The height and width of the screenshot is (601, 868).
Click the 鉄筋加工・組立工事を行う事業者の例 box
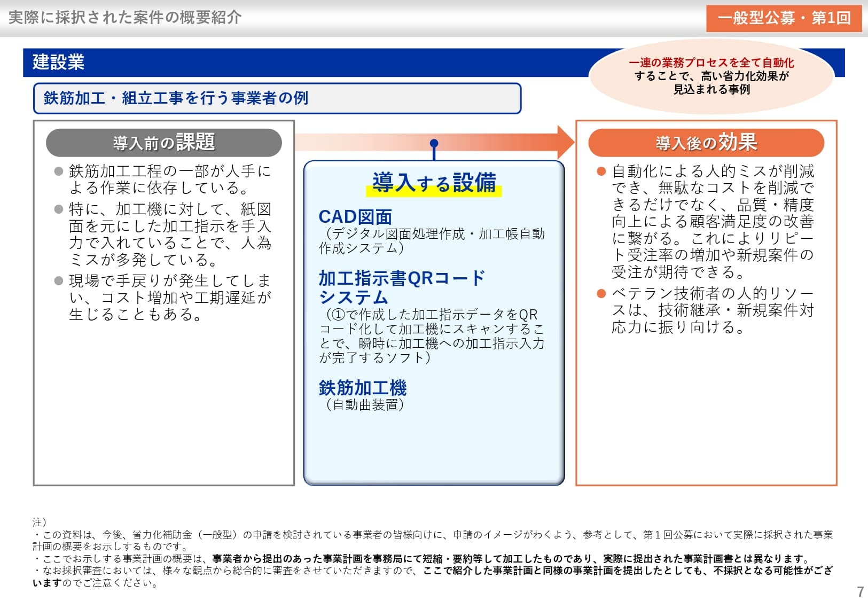277,98
